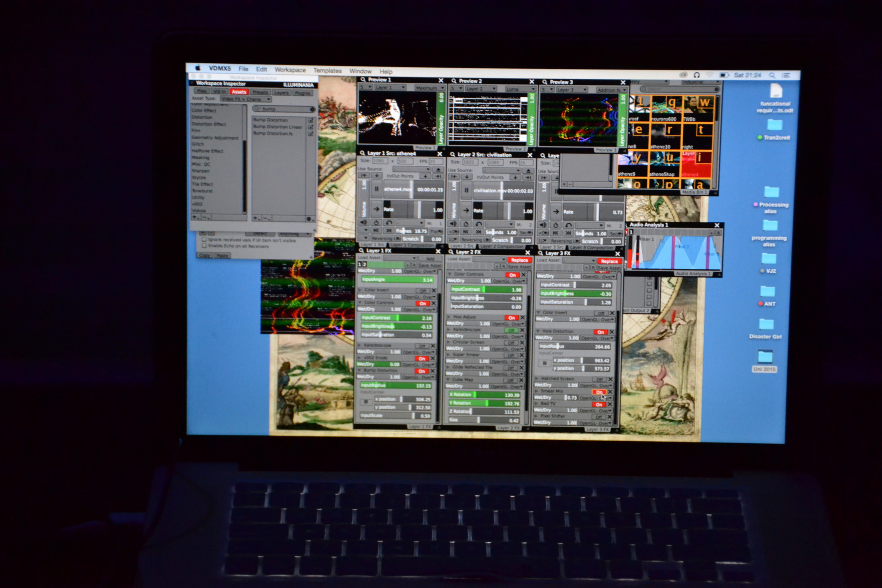Step forward in the Layer 2 Src transport
882x588 pixels.
coord(478,232)
